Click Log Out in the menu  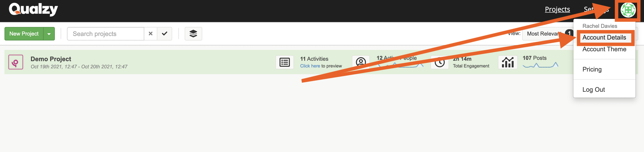pyautogui.click(x=593, y=89)
